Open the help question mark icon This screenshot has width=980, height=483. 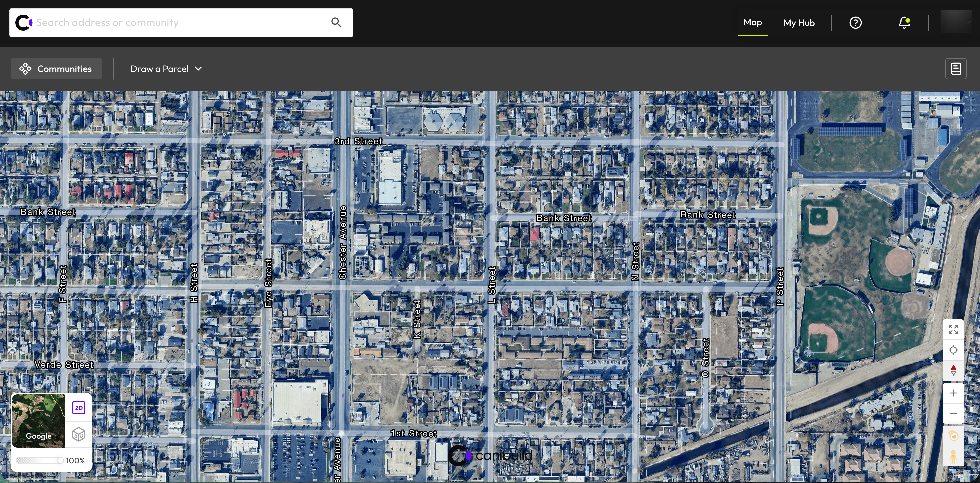(855, 23)
